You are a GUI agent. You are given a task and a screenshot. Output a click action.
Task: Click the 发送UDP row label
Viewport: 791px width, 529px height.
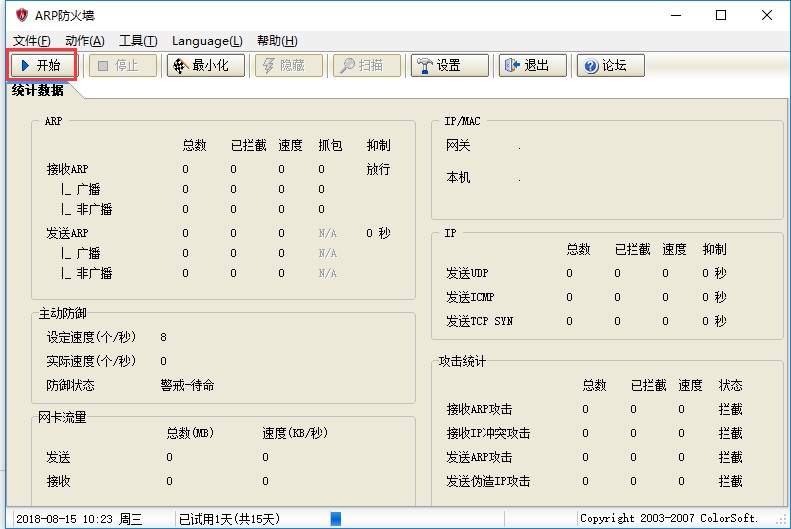(467, 273)
